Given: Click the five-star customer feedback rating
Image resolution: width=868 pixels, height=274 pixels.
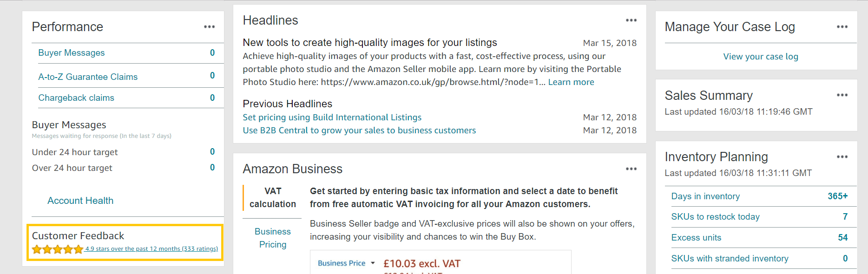Looking at the screenshot, I should point(58,249).
